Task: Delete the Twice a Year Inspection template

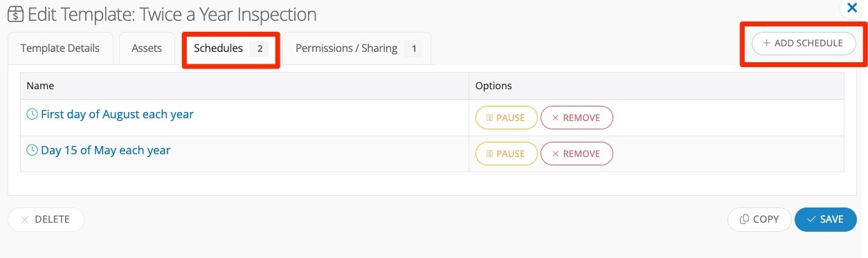Action: click(x=46, y=219)
